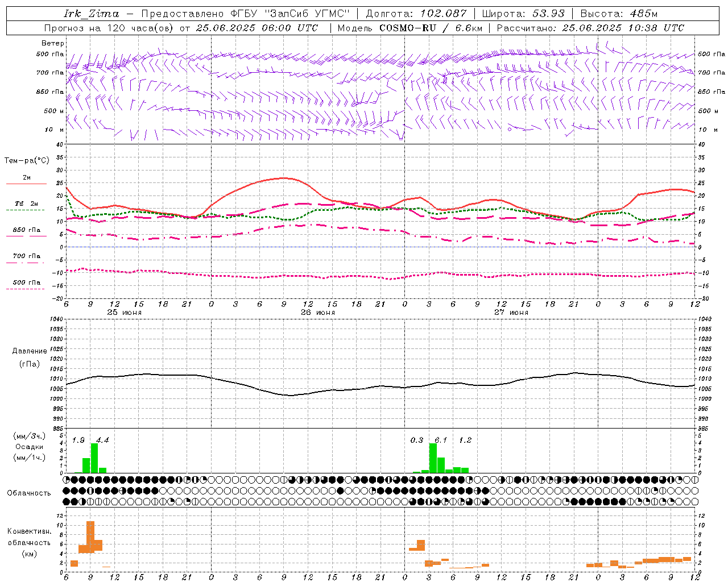Click the Irk_Zima station title

(92, 14)
